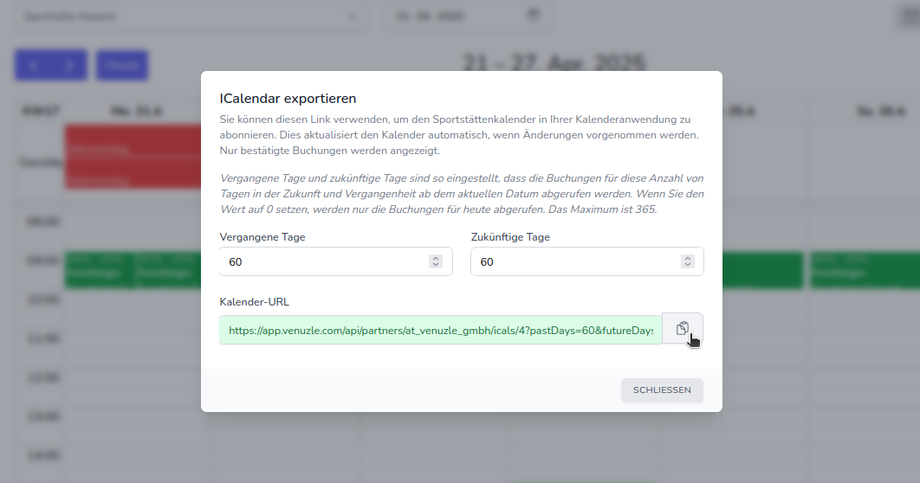The image size is (920, 483).
Task: Select the green Kalender-URL text field
Action: point(440,329)
